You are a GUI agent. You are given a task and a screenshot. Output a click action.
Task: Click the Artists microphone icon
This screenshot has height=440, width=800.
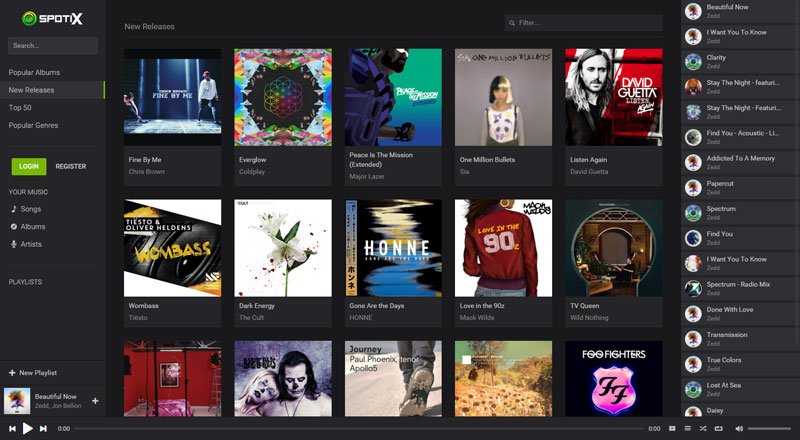[14, 244]
